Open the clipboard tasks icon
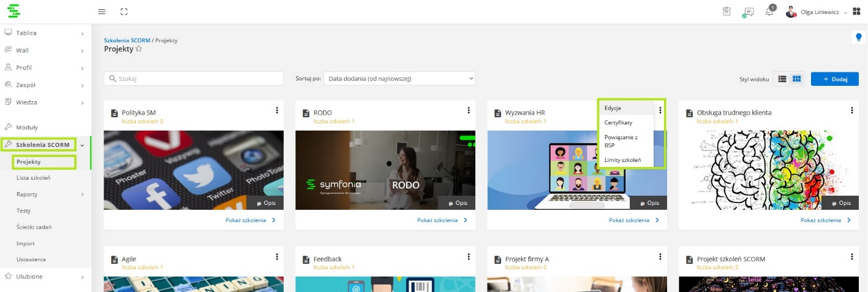This screenshot has height=292, width=868. pos(726,12)
